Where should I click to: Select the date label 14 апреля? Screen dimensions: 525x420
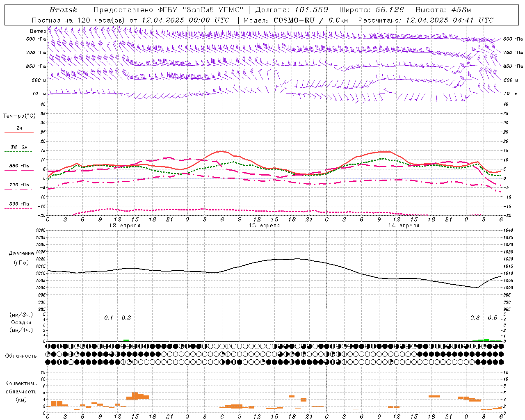coord(404,226)
